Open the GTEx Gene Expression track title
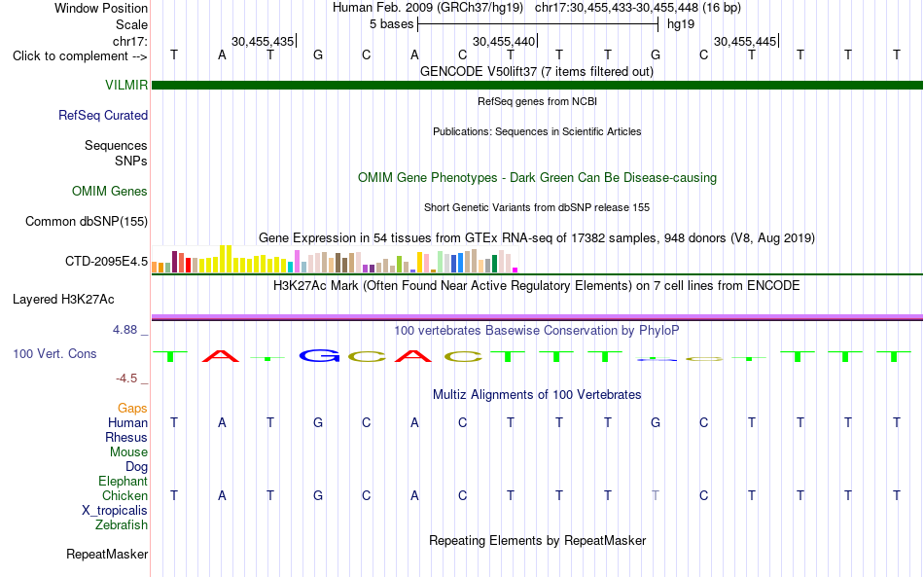 pyautogui.click(x=537, y=238)
